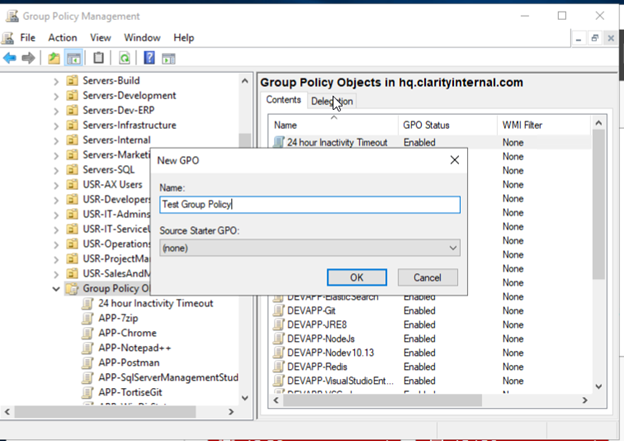The width and height of the screenshot is (624, 441).
Task: Open the Window menu
Action: point(142,38)
